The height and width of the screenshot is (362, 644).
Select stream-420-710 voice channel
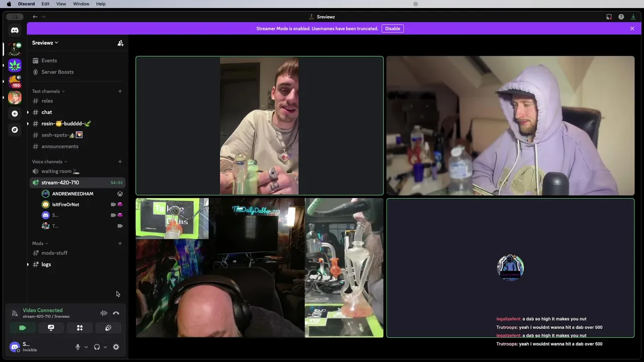(x=77, y=183)
